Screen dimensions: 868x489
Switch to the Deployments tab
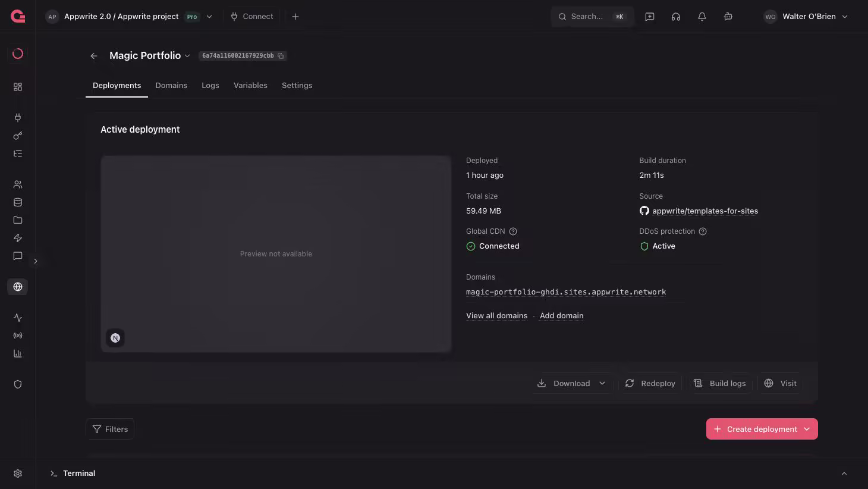(117, 86)
